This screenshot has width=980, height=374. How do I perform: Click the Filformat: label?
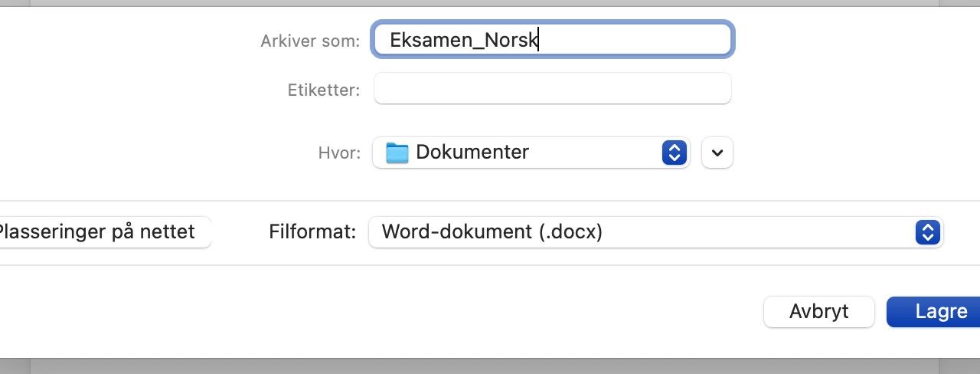(x=312, y=231)
